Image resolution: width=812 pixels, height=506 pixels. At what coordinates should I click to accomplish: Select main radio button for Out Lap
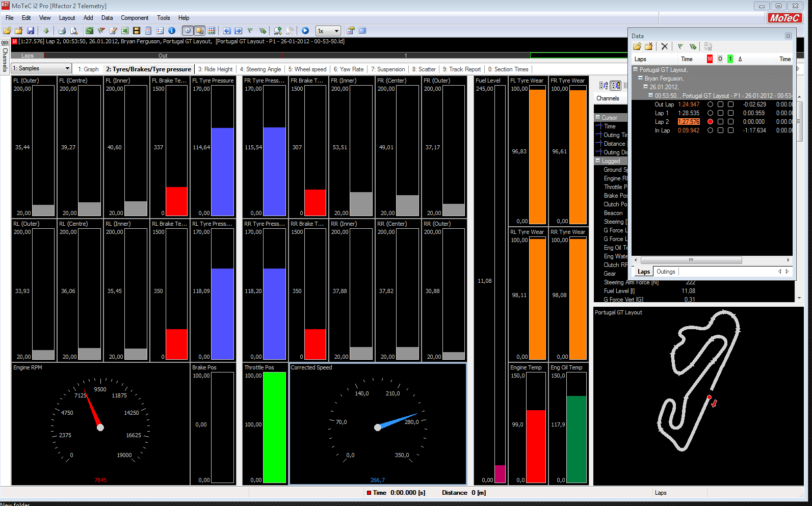click(710, 104)
